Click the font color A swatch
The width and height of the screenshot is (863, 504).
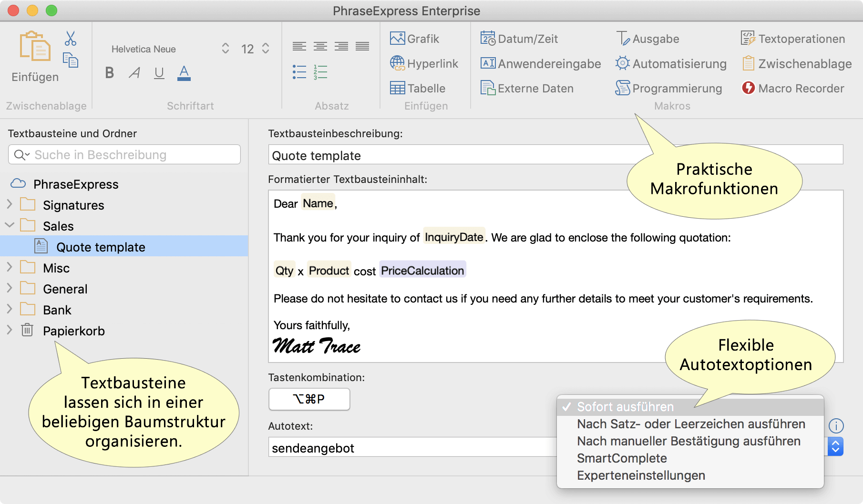click(x=184, y=73)
